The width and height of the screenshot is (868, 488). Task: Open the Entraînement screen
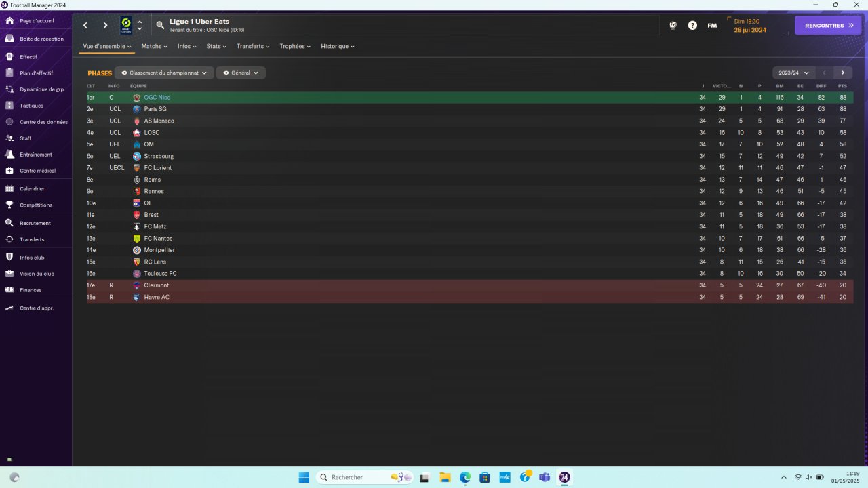[x=36, y=155]
